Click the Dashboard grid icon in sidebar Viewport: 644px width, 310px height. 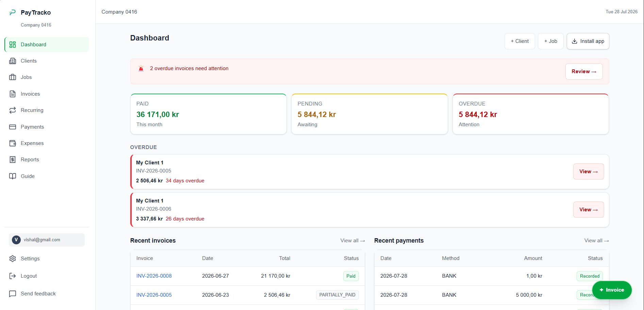tap(13, 45)
